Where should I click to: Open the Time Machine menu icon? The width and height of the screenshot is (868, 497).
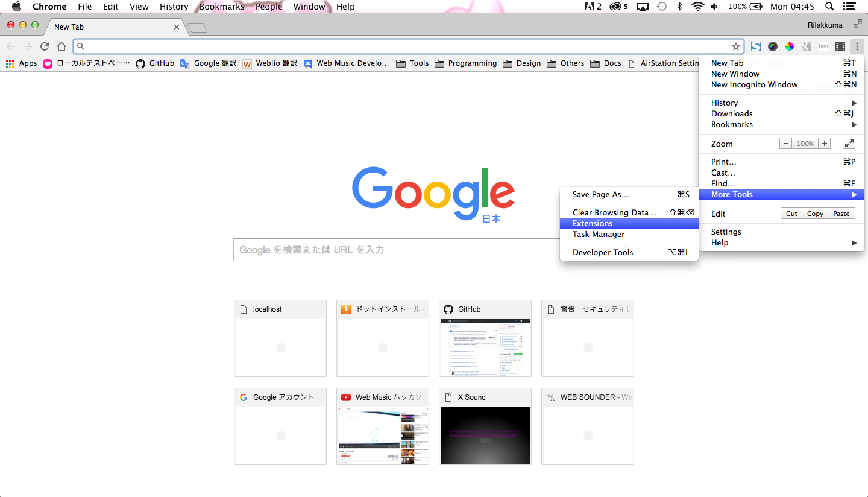point(662,7)
